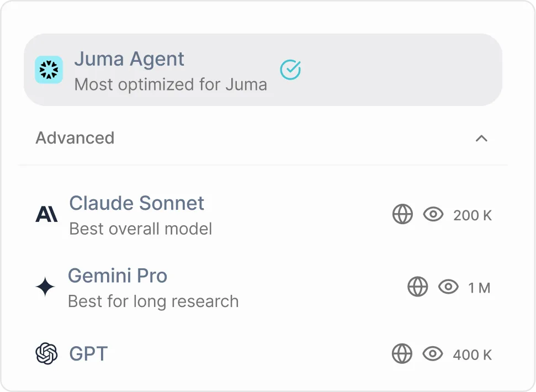The image size is (536, 392).
Task: Click the Gemini Pro model name
Action: point(118,276)
